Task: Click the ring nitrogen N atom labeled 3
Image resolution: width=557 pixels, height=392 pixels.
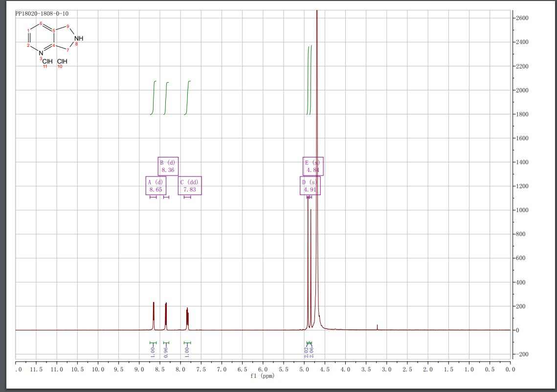Action: [x=41, y=53]
